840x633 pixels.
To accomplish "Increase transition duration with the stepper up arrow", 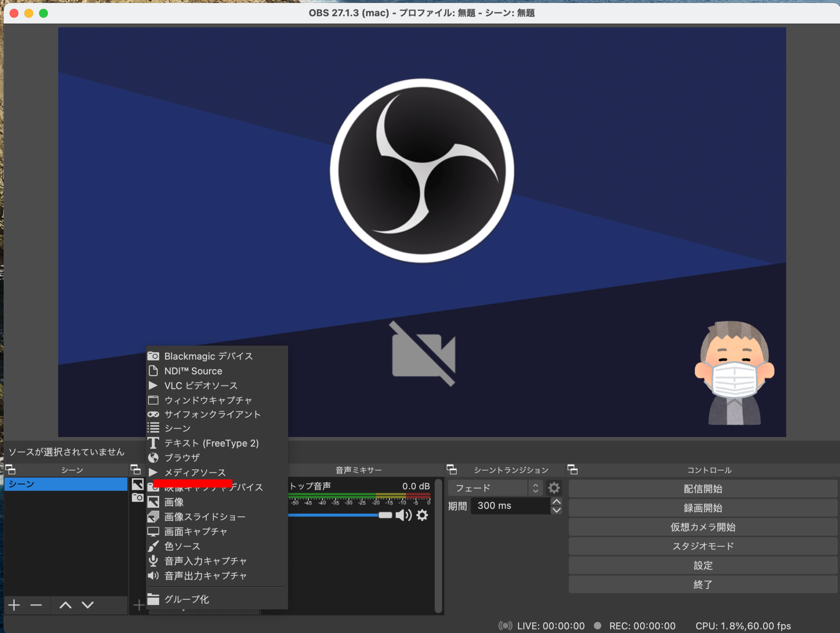I will [x=556, y=501].
